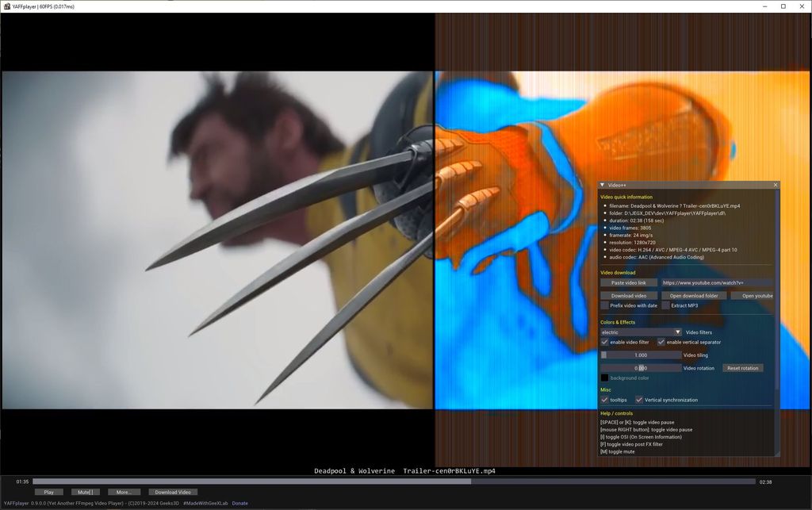Collapse the Video++ panel triangle
Image resolution: width=812 pixels, height=510 pixels.
click(x=603, y=185)
